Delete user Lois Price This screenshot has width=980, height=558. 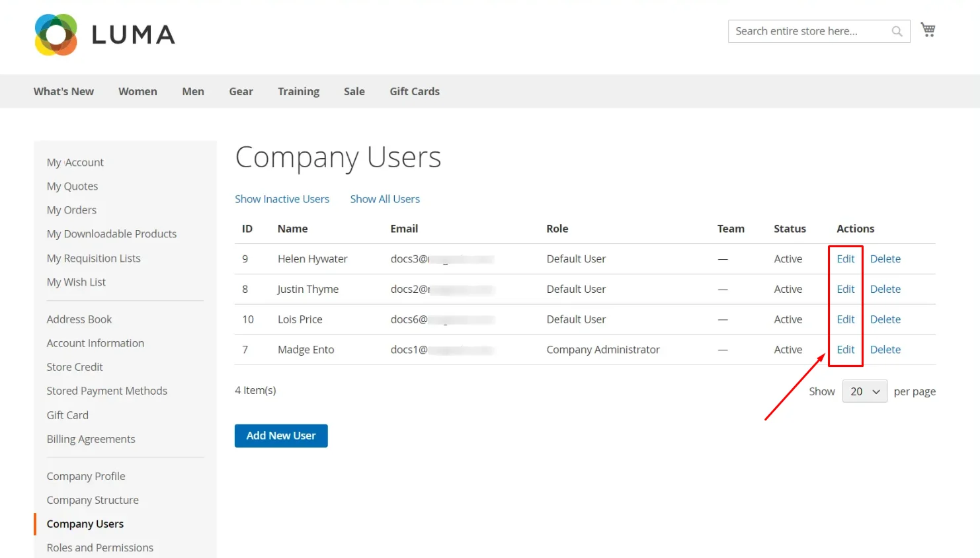[885, 319]
